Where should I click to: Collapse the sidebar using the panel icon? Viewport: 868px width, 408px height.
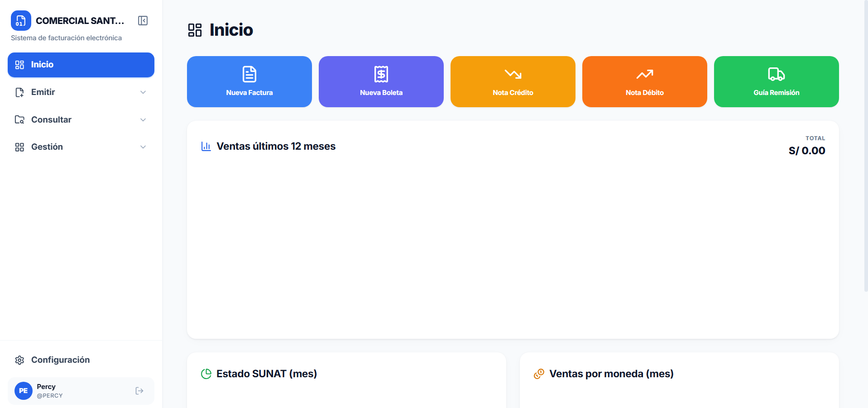143,21
